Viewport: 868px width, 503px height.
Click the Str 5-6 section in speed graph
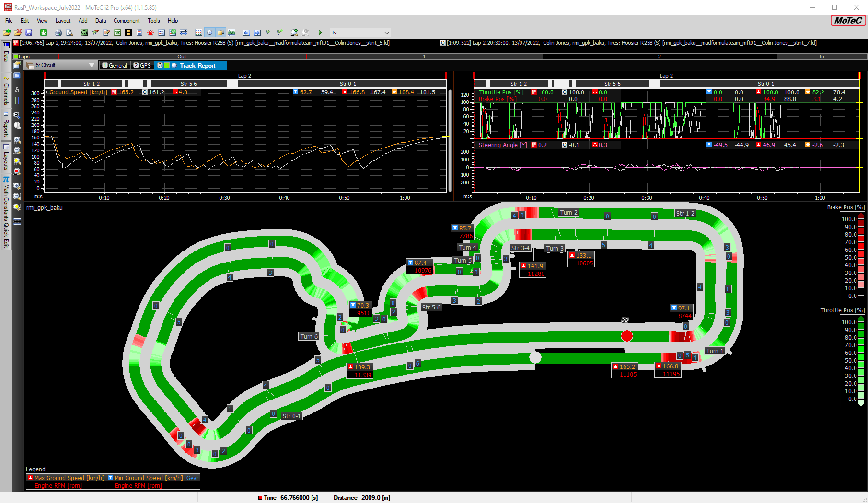[189, 84]
